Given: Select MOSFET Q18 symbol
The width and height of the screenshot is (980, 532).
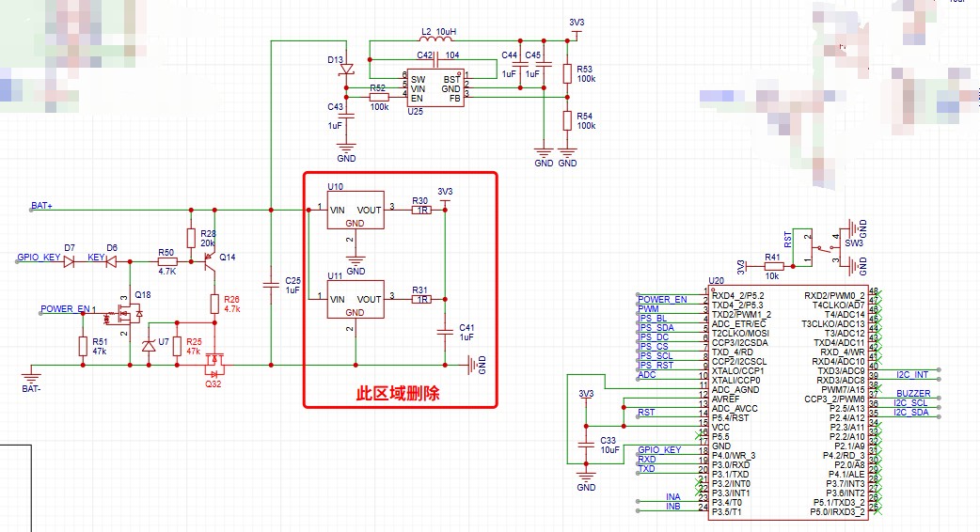Looking at the screenshot, I should [125, 314].
